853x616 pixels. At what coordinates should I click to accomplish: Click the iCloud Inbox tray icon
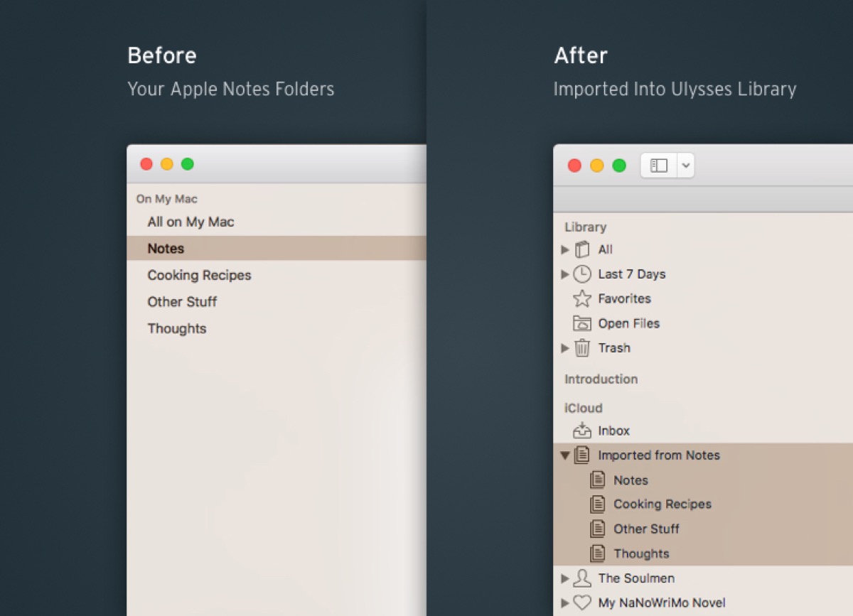click(x=582, y=430)
